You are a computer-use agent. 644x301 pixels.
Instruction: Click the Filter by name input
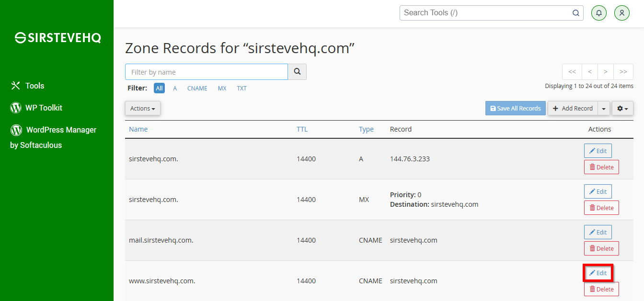(x=207, y=72)
